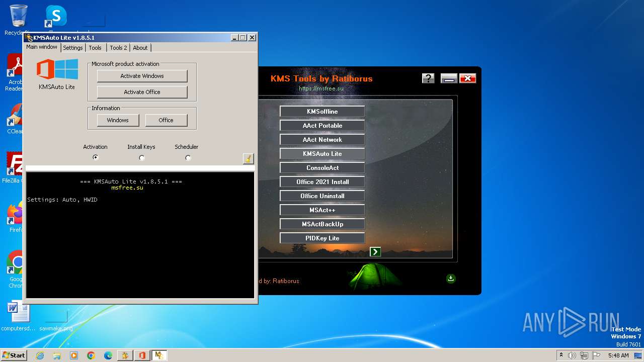This screenshot has width=644, height=362.
Task: Click the Office 2021 Install button
Action: point(323,182)
